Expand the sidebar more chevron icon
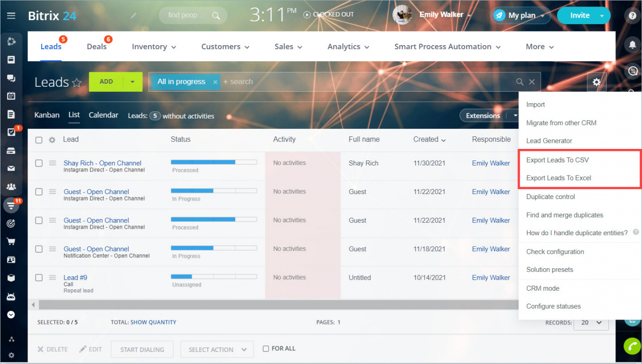Screen dimensions: 642x364 [x=11, y=315]
